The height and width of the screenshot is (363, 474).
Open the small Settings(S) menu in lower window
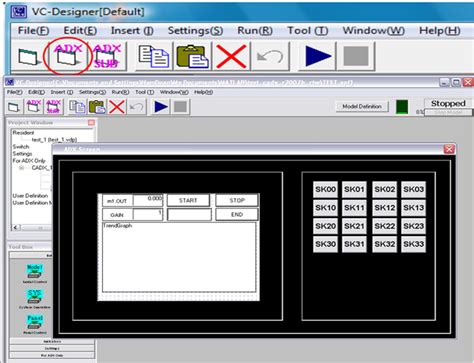click(92, 92)
